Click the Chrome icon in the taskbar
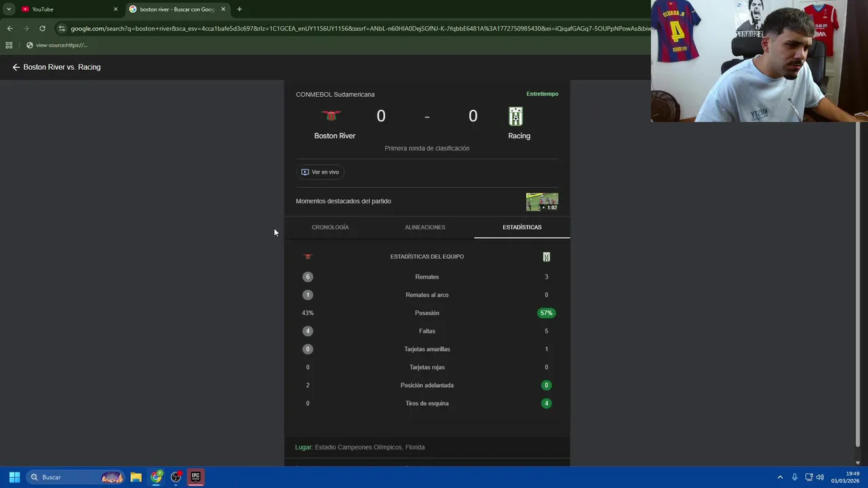This screenshot has width=868, height=488. tap(157, 477)
